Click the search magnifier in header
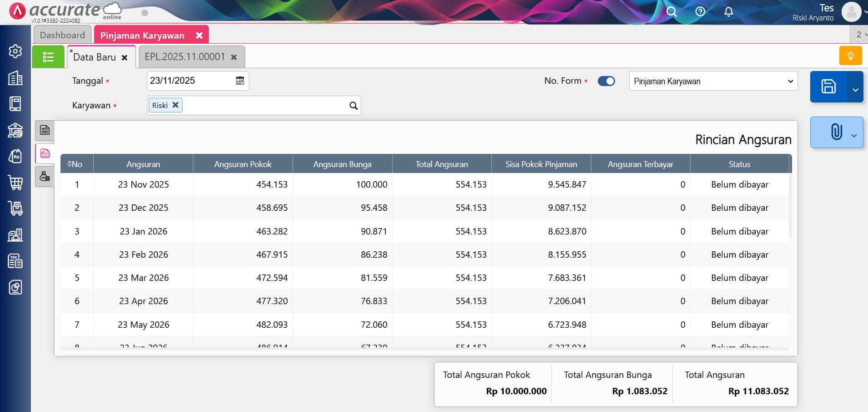The width and height of the screenshot is (868, 412). pos(671,12)
